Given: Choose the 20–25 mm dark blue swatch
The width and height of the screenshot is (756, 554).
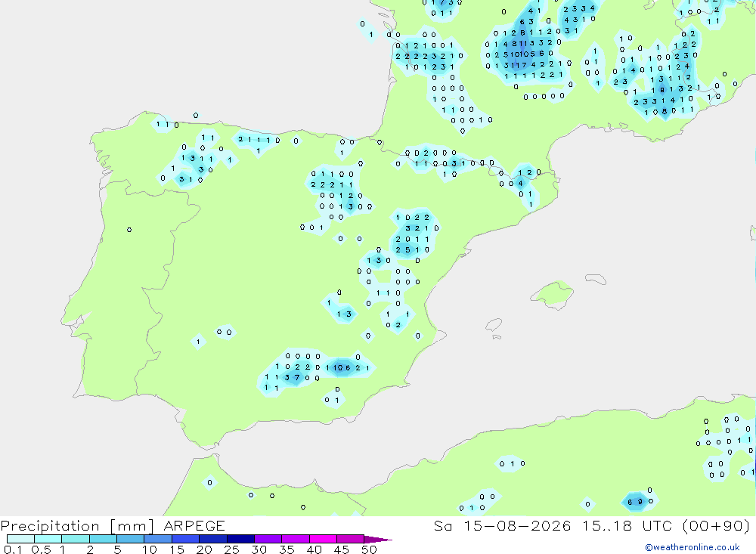Looking at the screenshot, I should (213, 539).
